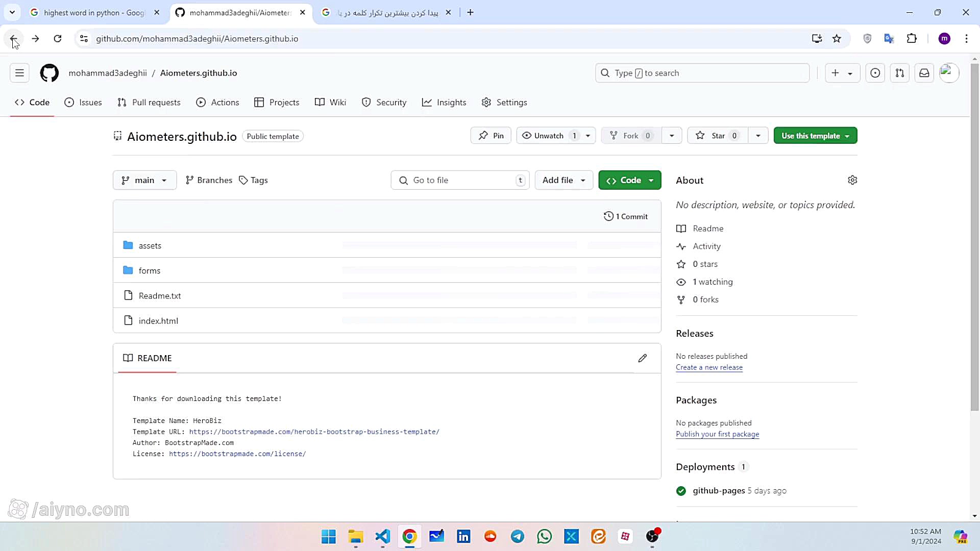Open the Fork options dropdown arrow
The height and width of the screenshot is (551, 980).
[672, 136]
